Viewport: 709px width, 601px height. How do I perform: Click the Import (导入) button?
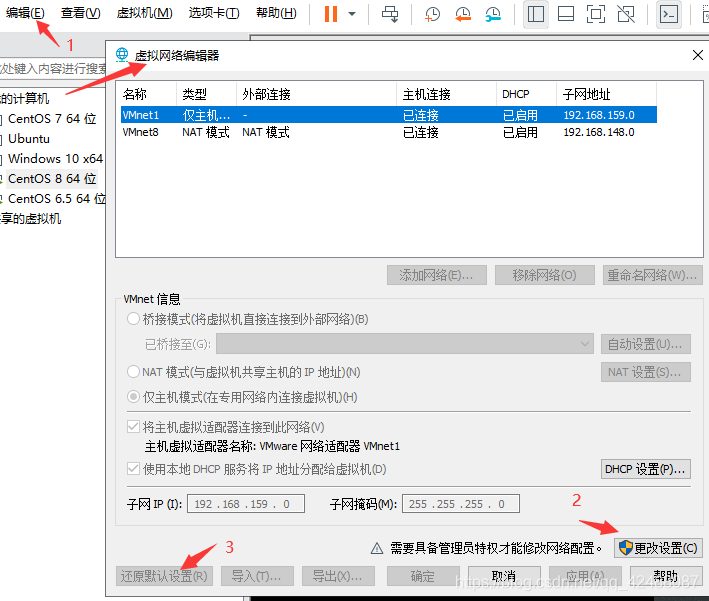(x=257, y=576)
